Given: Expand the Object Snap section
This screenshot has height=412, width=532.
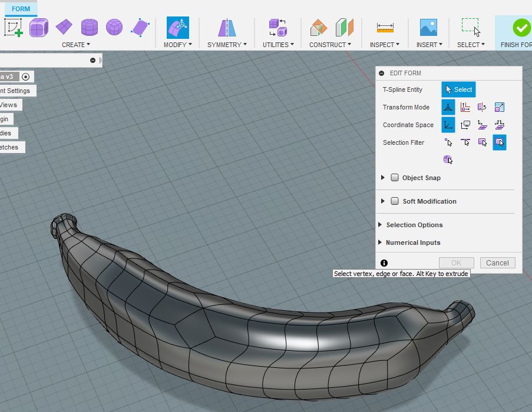Looking at the screenshot, I should (x=383, y=178).
